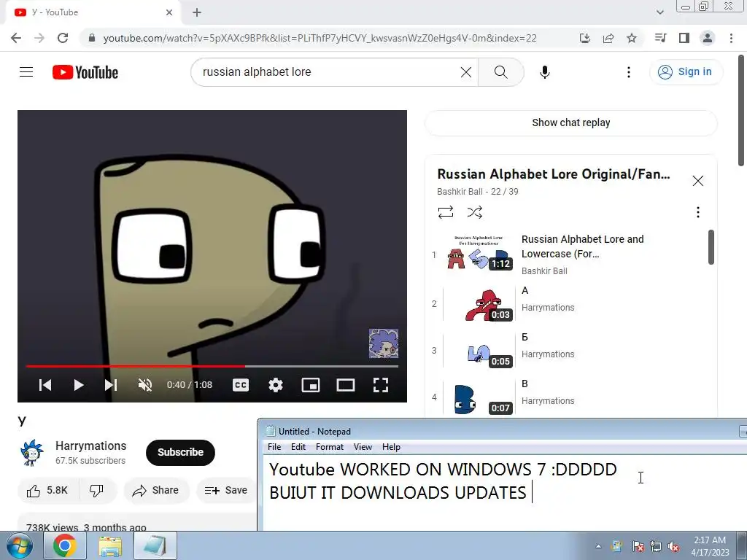Show hidden tray icons arrow
Image resolution: width=747 pixels, height=560 pixels.
[x=598, y=546]
